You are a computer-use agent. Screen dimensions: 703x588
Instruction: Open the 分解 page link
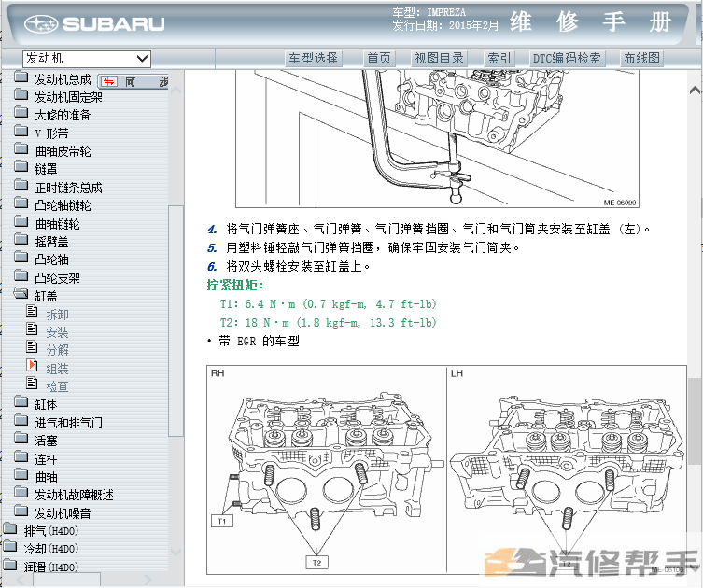coord(57,350)
